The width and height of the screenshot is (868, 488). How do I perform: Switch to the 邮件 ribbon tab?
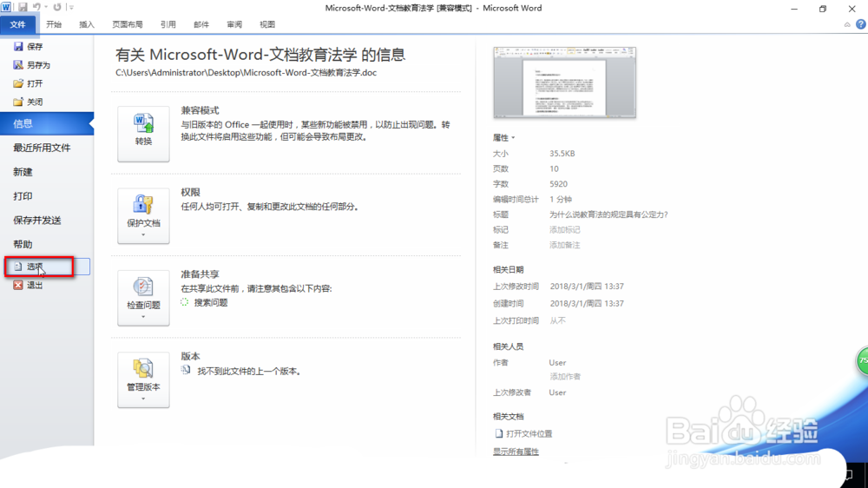coord(201,24)
